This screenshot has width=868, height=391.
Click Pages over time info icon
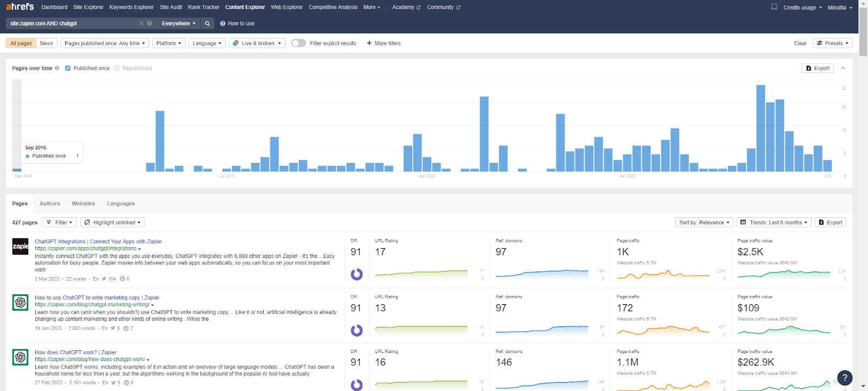pos(57,68)
